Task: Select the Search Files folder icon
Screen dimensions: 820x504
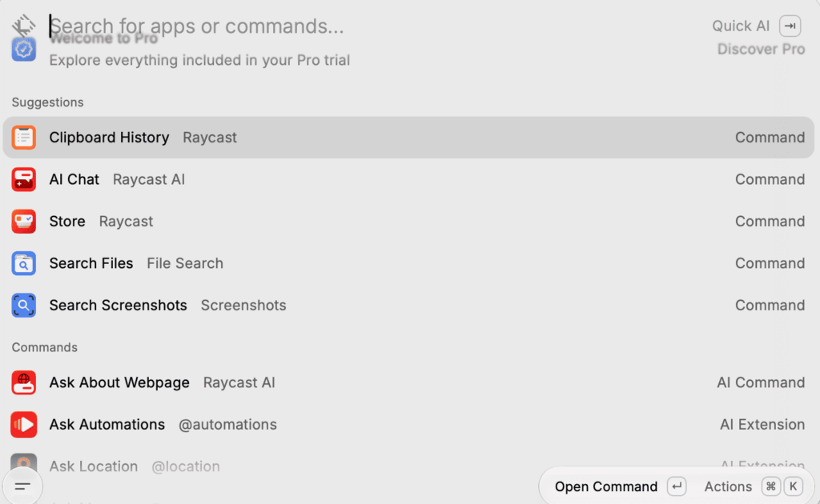Action: coord(23,263)
